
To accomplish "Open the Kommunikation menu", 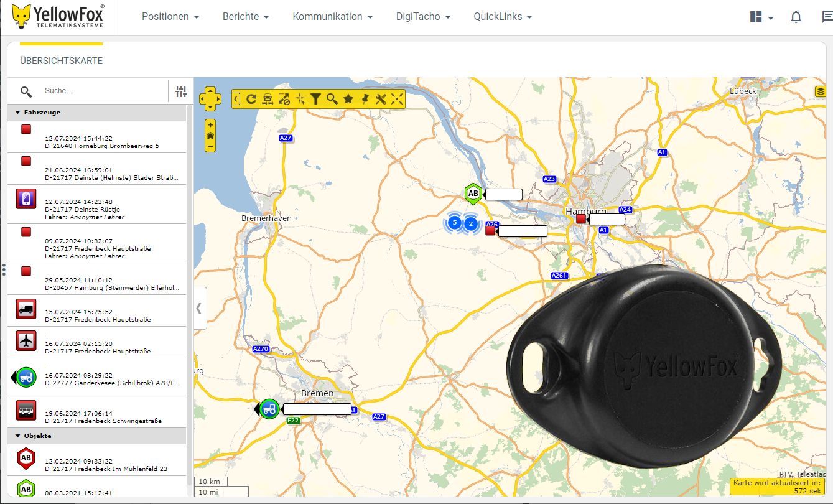I will click(x=333, y=17).
